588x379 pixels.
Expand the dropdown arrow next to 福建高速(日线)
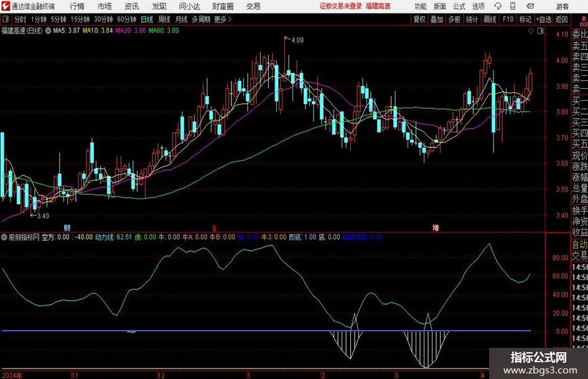[x=49, y=30]
